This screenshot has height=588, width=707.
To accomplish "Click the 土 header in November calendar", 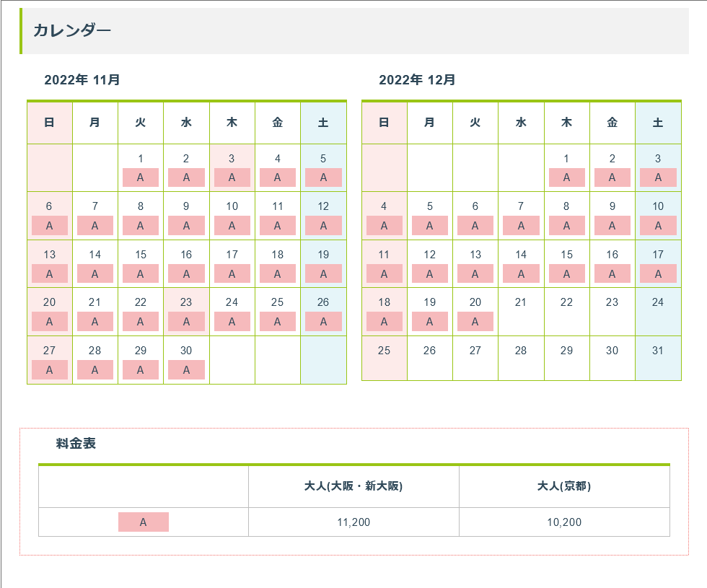I will (x=323, y=123).
